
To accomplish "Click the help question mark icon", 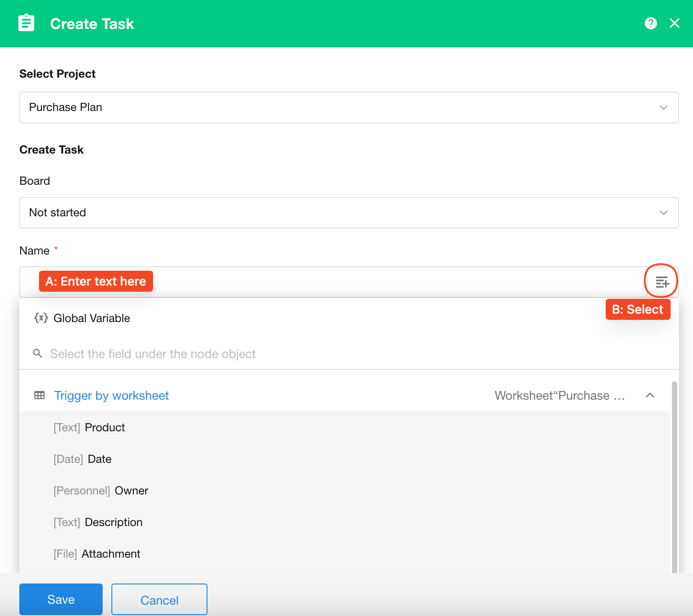I will coord(650,23).
